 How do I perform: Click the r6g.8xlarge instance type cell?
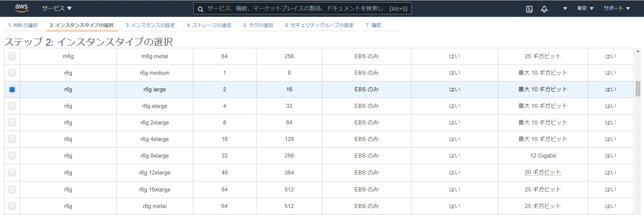coord(155,156)
